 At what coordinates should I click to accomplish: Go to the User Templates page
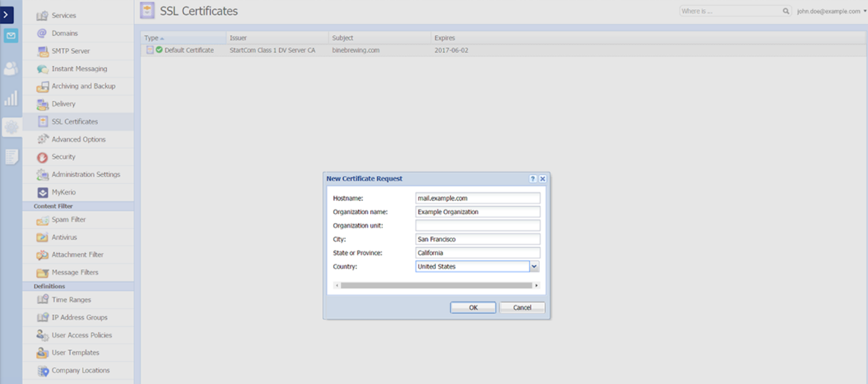pyautogui.click(x=78, y=353)
